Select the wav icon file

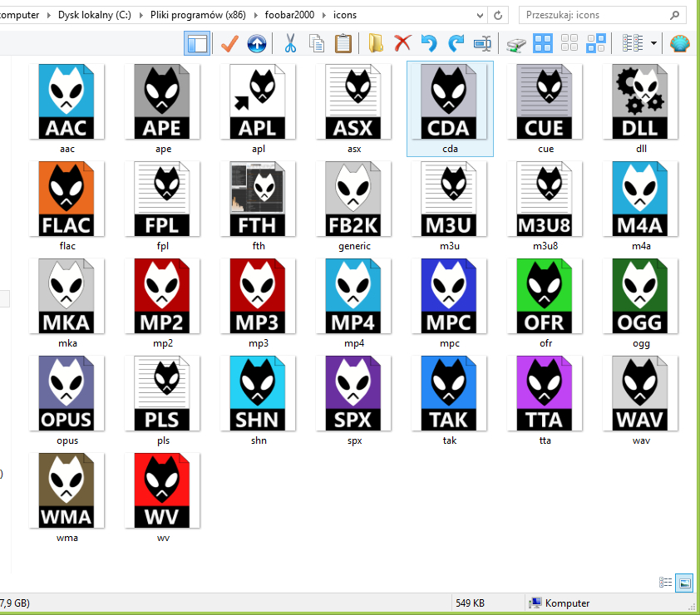640,401
